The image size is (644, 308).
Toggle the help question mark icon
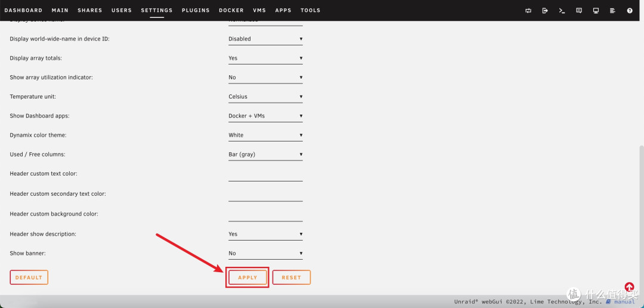(x=630, y=10)
